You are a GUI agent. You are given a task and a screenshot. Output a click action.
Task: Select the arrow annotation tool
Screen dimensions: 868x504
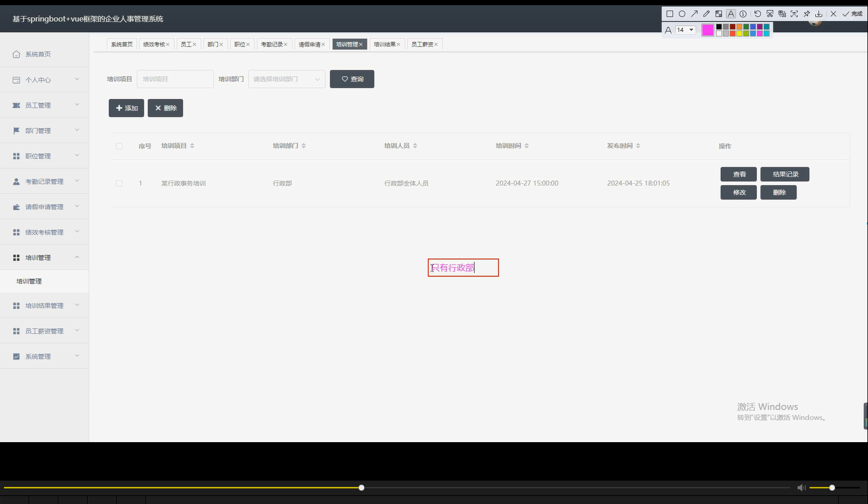click(695, 14)
